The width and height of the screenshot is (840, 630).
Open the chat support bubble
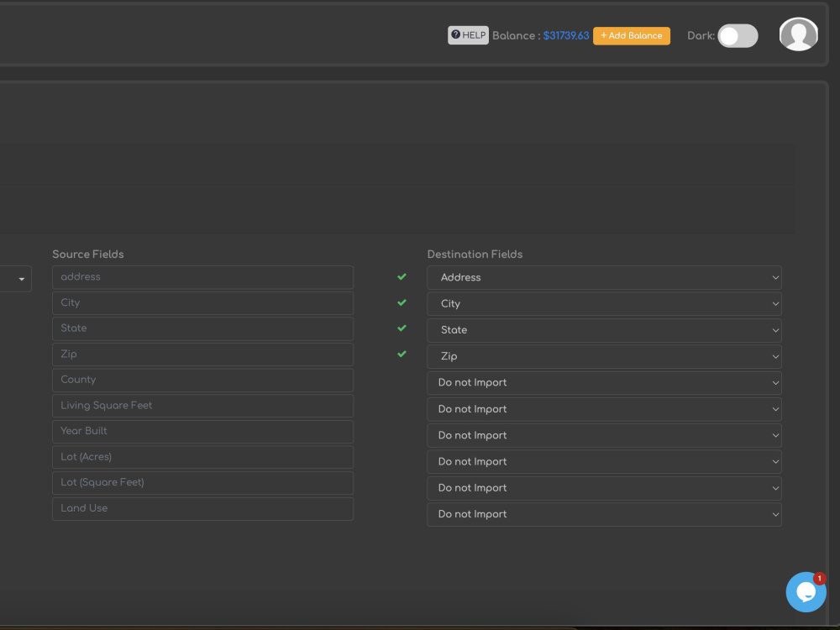click(806, 592)
